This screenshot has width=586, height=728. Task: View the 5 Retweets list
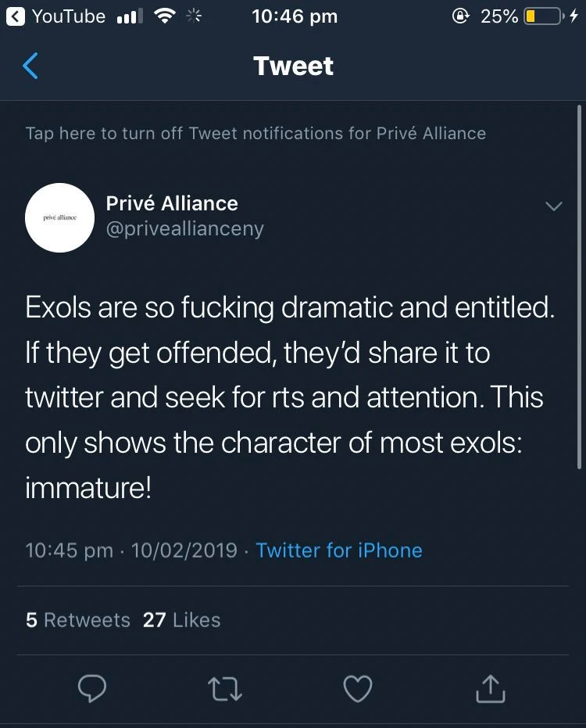coord(78,620)
